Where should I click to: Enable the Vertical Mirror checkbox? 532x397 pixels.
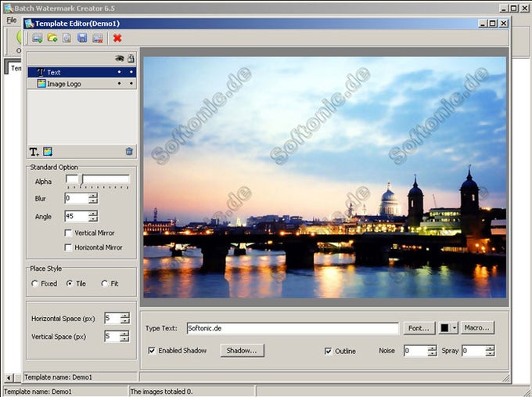68,233
